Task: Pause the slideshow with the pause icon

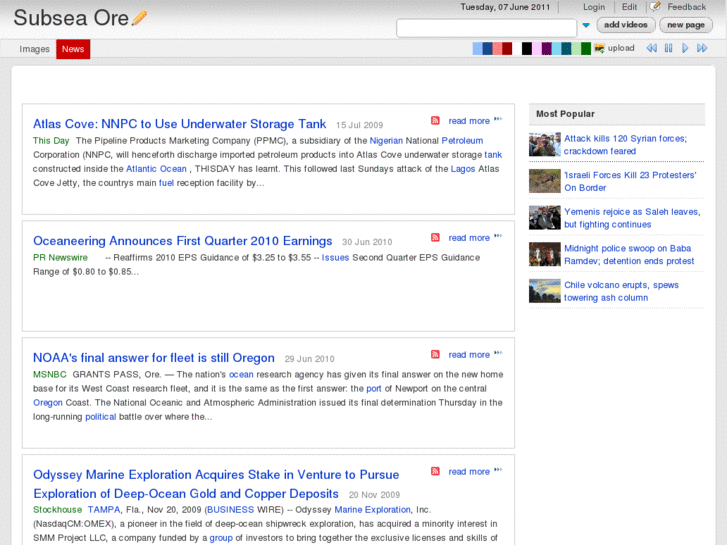Action: point(668,48)
